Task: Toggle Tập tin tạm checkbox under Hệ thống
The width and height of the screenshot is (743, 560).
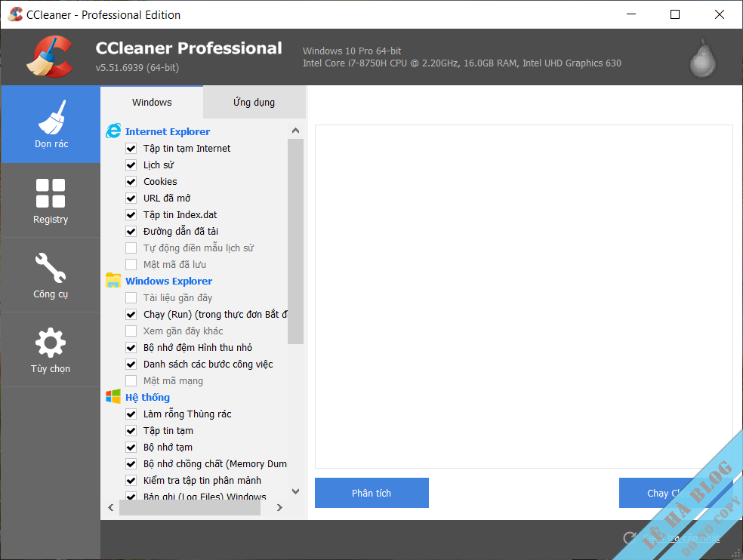Action: click(131, 430)
